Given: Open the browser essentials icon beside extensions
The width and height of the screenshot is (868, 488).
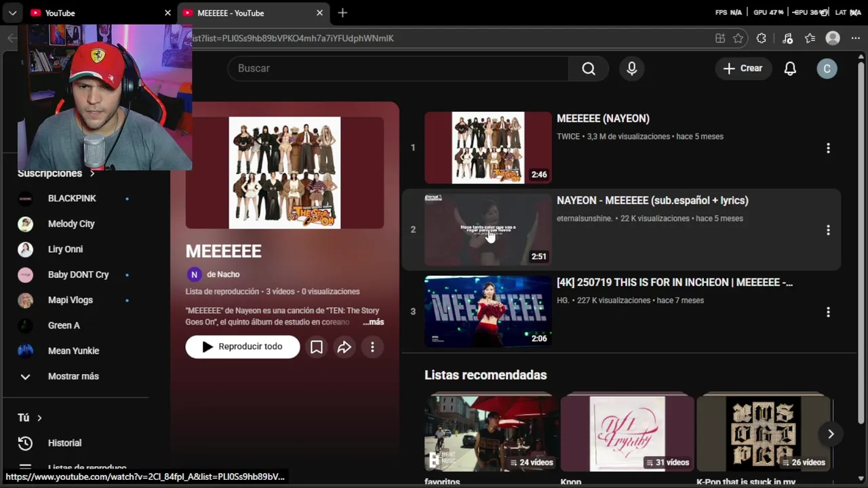Looking at the screenshot, I should point(787,39).
